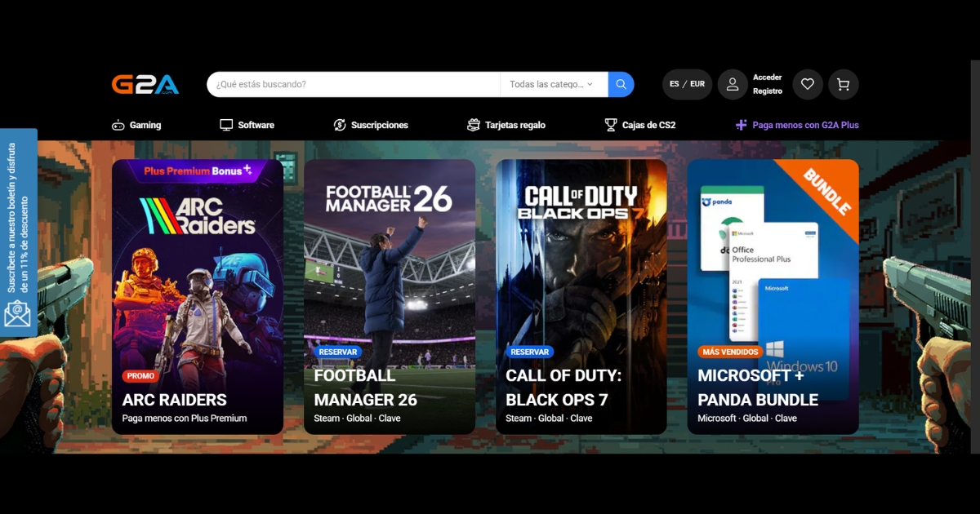Click the blue search magnifier button
980x514 pixels.
[621, 84]
